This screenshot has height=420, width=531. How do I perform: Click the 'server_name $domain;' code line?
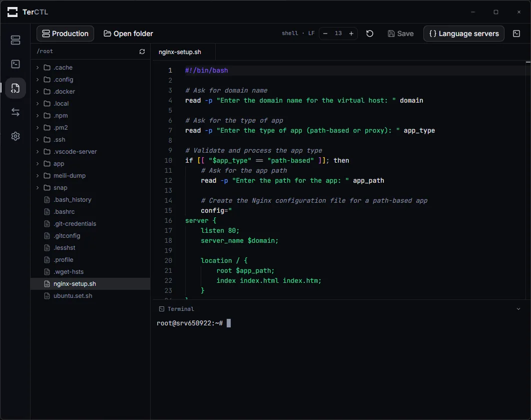pos(239,240)
